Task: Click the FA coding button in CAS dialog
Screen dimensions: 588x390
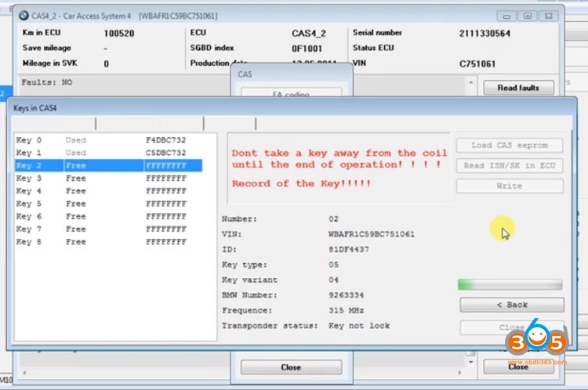Action: click(x=291, y=92)
